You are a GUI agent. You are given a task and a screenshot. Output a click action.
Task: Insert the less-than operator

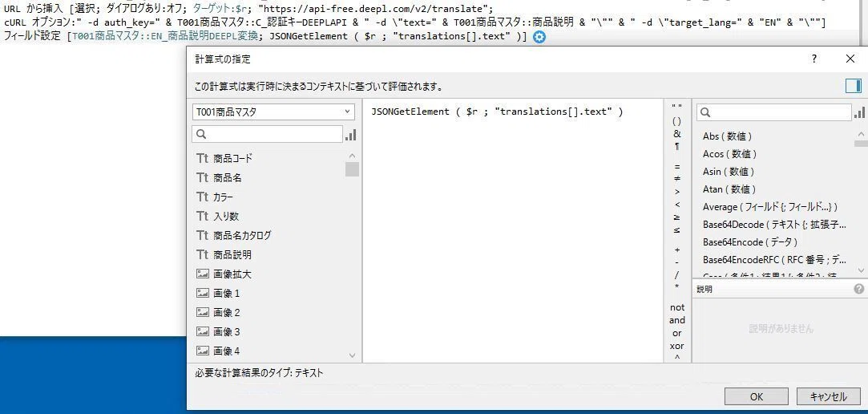[677, 205]
